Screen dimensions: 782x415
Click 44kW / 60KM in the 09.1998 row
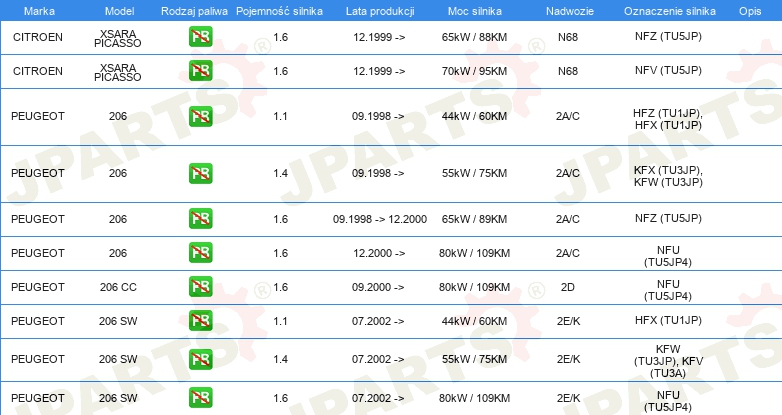click(474, 116)
